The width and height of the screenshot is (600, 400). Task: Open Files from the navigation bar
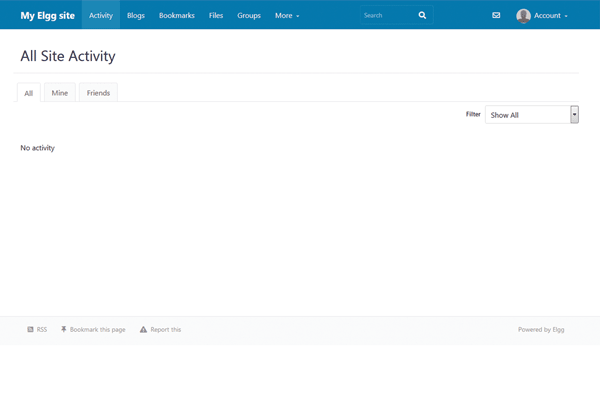[x=216, y=16]
